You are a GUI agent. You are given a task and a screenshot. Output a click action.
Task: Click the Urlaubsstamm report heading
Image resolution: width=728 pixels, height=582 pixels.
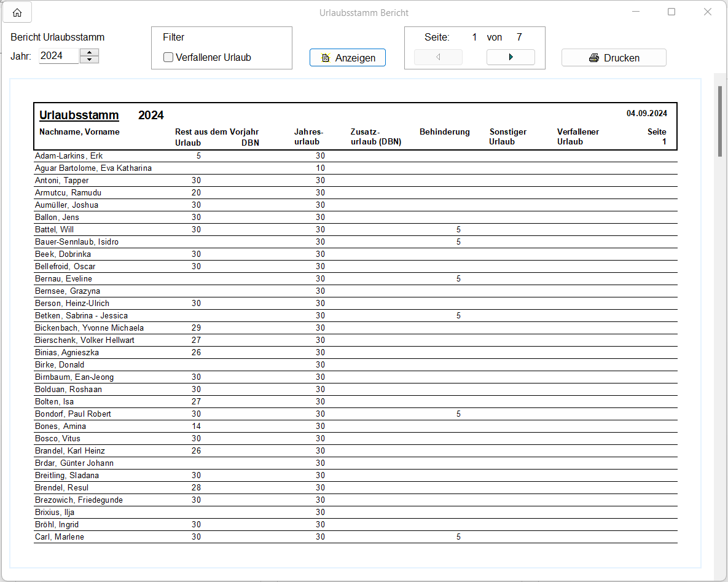(x=79, y=115)
